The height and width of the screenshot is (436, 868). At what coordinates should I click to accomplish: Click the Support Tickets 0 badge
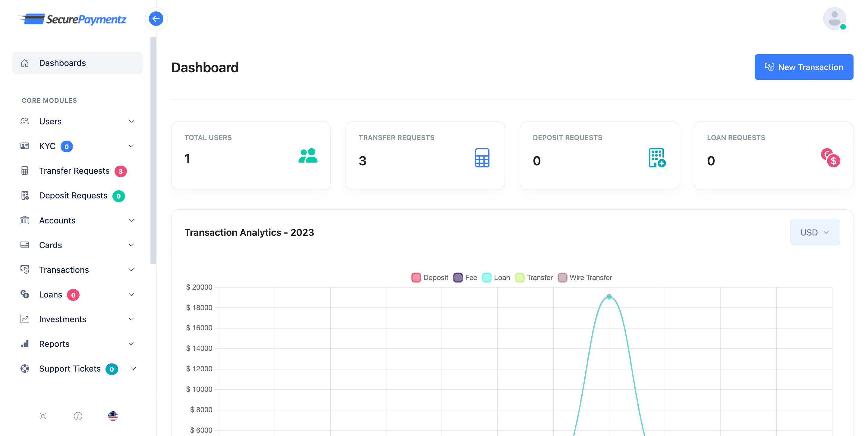(112, 369)
